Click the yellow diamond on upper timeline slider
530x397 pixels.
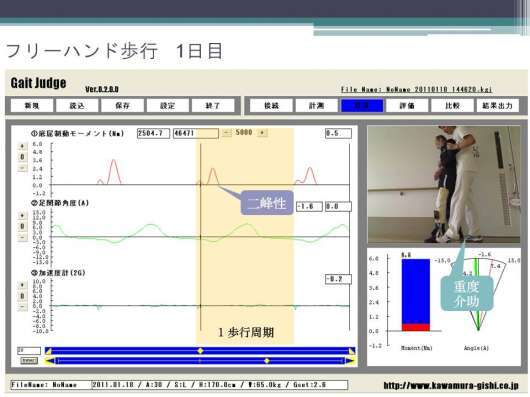pos(200,351)
